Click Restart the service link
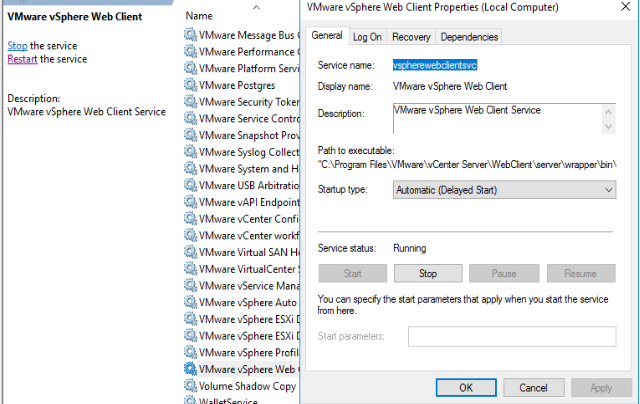This screenshot has width=640, height=404. (x=22, y=59)
